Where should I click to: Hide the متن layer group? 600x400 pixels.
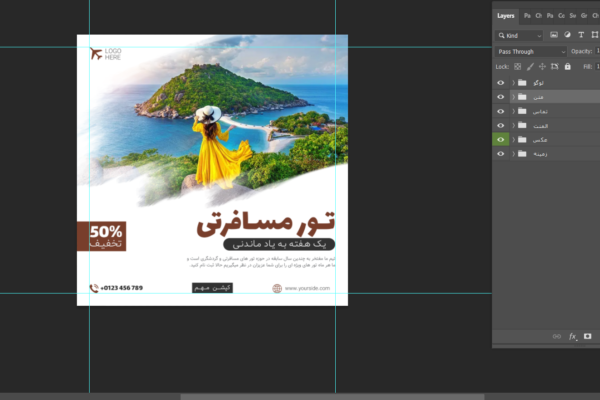pyautogui.click(x=501, y=97)
